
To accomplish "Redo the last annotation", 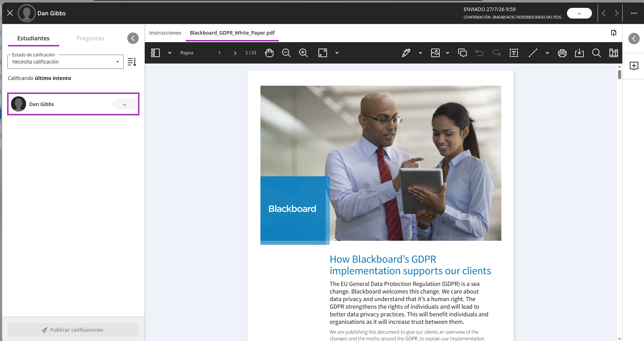I will pos(497,53).
